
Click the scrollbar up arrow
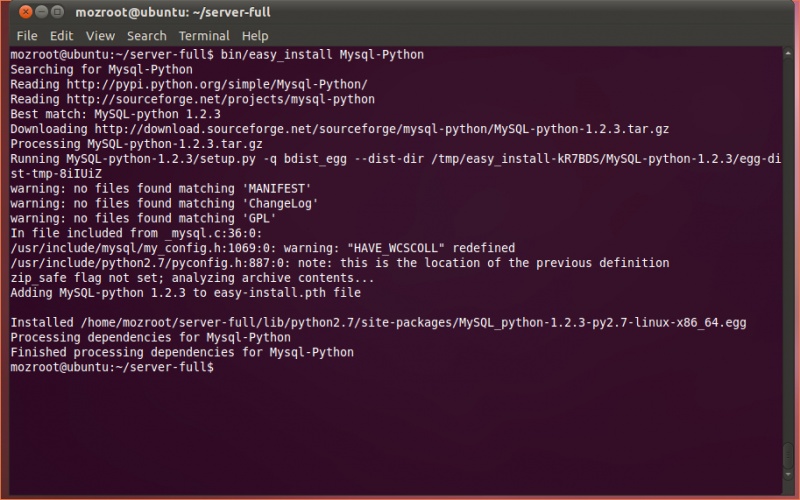click(x=788, y=53)
